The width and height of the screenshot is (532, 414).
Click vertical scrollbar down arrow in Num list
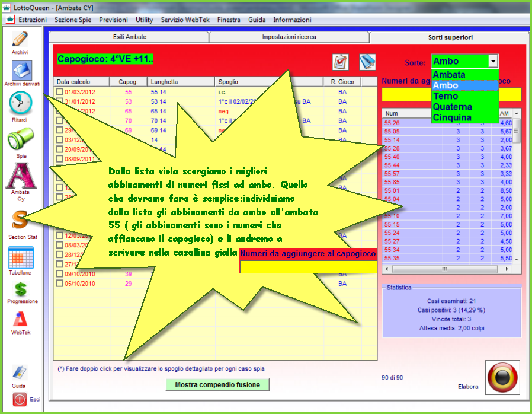tap(517, 259)
